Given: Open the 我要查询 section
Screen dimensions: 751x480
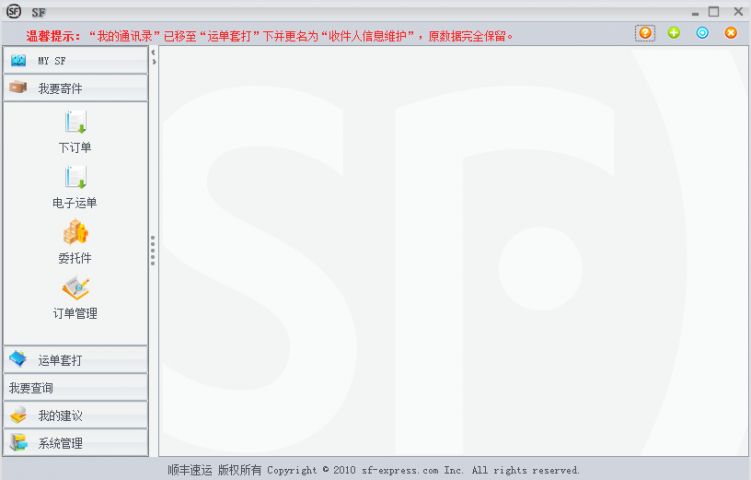Looking at the screenshot, I should (x=75, y=388).
